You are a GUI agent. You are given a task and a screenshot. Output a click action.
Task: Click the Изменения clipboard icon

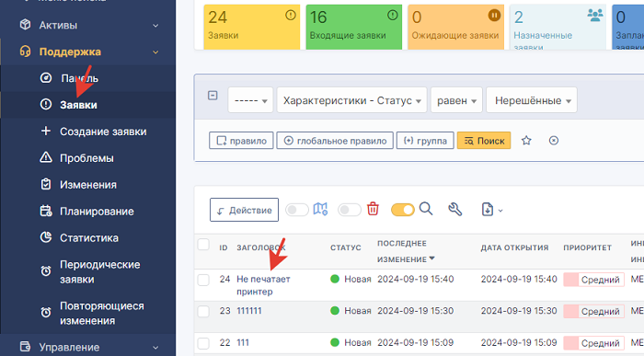point(46,184)
